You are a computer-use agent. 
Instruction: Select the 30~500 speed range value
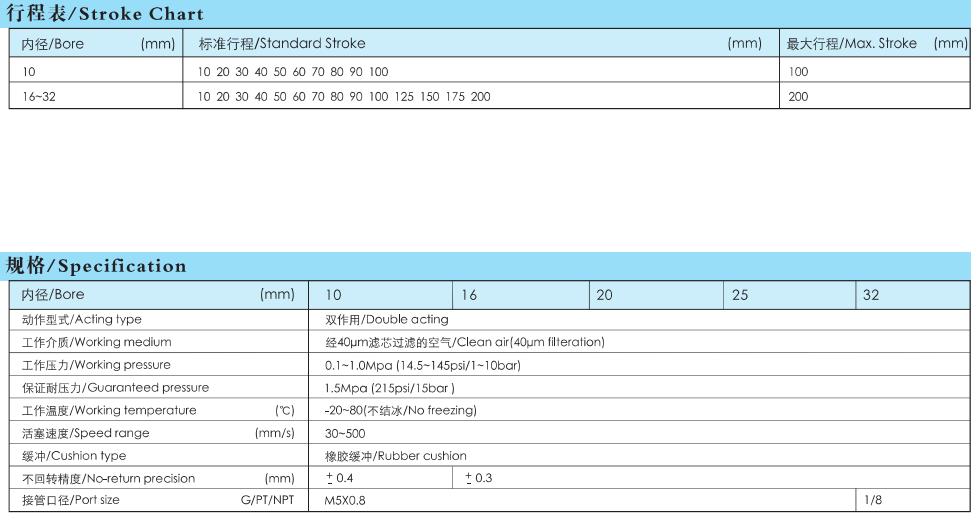pyautogui.click(x=345, y=433)
